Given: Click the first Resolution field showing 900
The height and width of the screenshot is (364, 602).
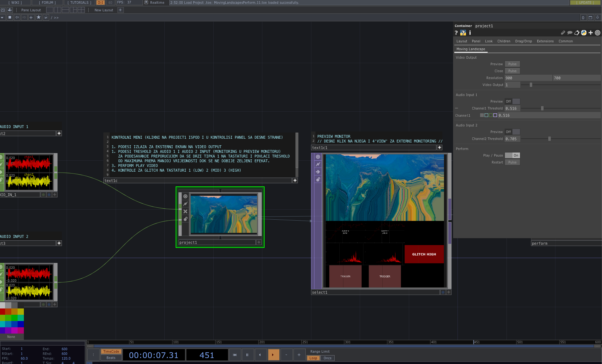Looking at the screenshot, I should point(528,78).
